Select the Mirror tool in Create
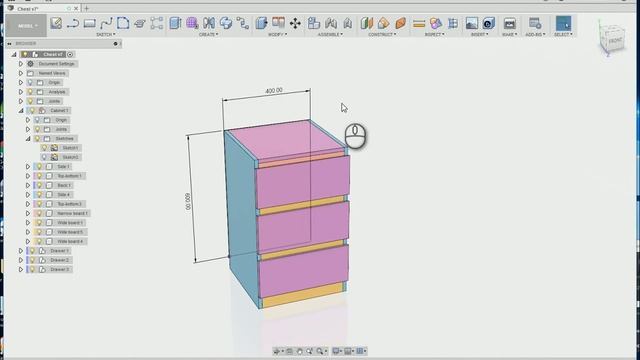 coord(209,23)
